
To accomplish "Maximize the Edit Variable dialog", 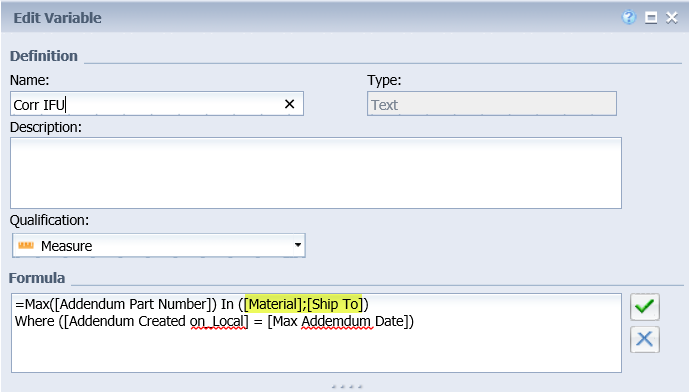I will (x=651, y=18).
